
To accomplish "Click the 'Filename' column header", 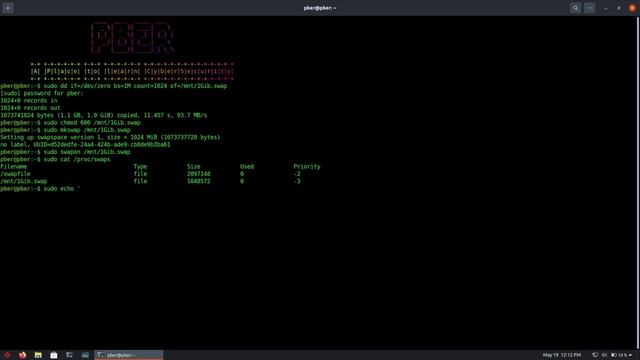I will click(13, 167).
